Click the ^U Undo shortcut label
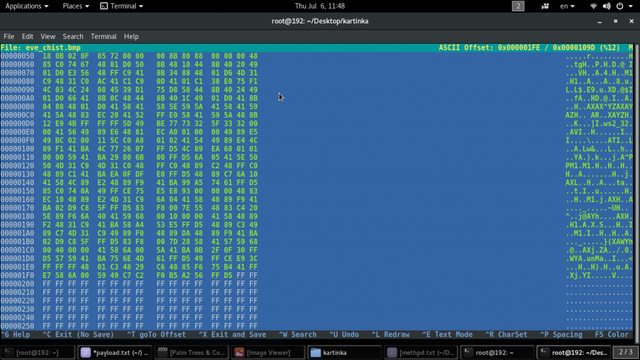This screenshot has width=640, height=360. click(344, 334)
